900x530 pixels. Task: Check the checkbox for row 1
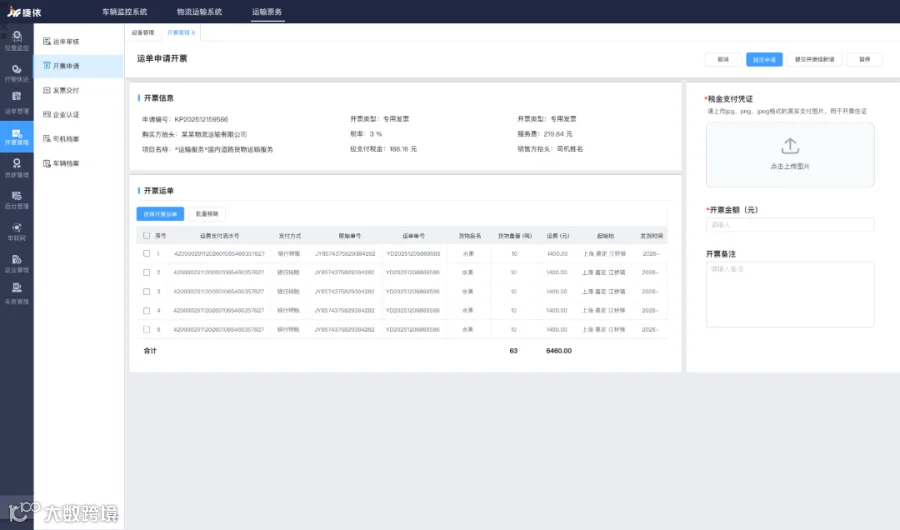[146, 253]
